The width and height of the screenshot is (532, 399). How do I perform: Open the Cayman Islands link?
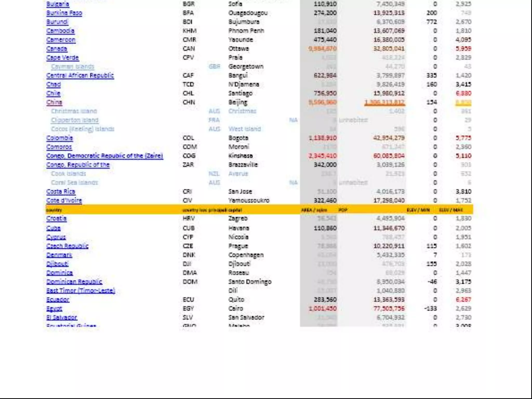72,66
